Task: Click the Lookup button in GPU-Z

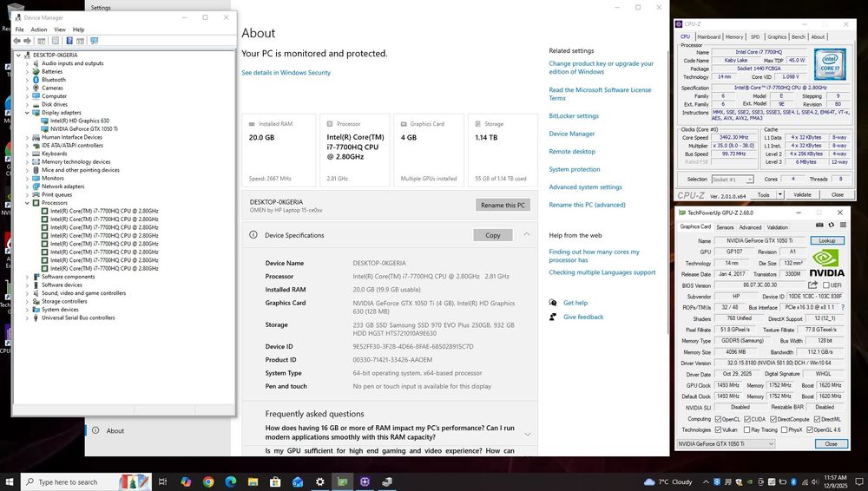Action: (827, 241)
